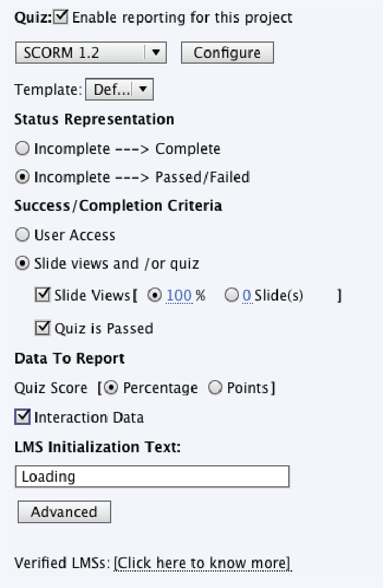The height and width of the screenshot is (588, 383).
Task: Choose User Access completion criteria
Action: coord(22,235)
